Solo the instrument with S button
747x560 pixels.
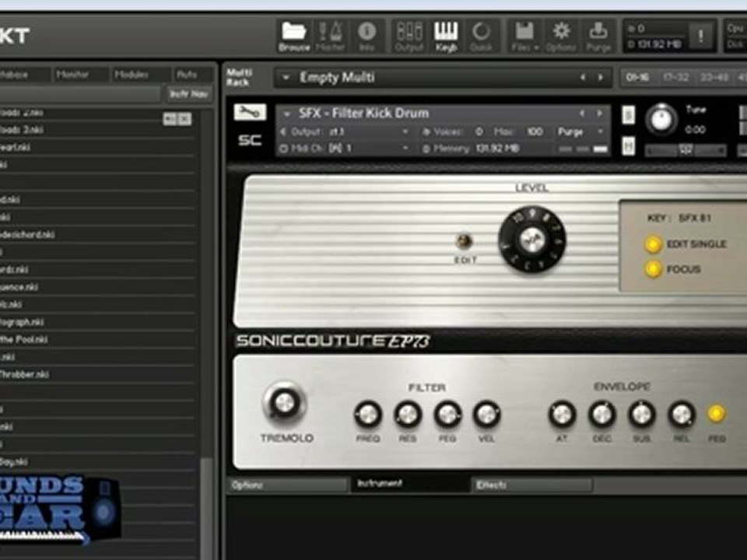629,115
